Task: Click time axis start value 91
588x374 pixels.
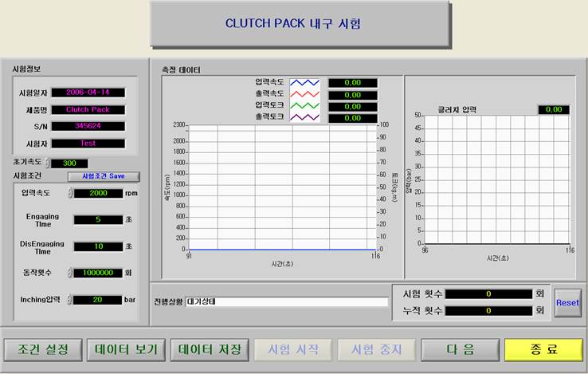Action: [189, 256]
